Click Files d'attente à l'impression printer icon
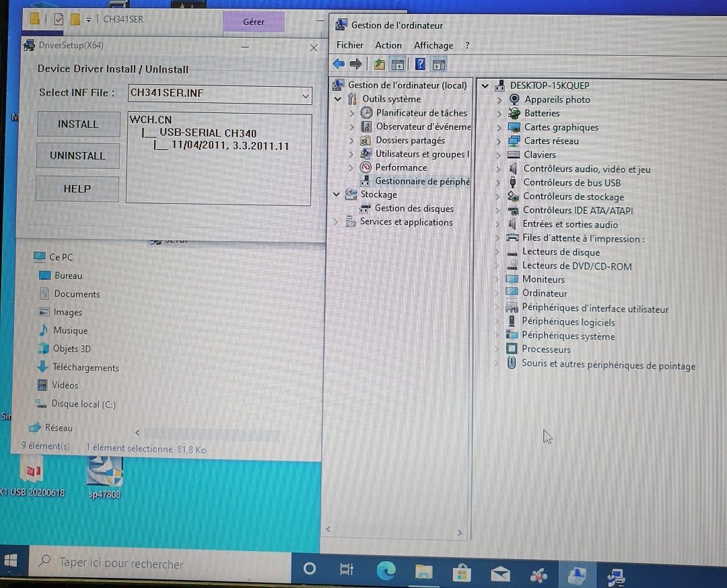Image resolution: width=727 pixels, height=588 pixels. tap(512, 237)
